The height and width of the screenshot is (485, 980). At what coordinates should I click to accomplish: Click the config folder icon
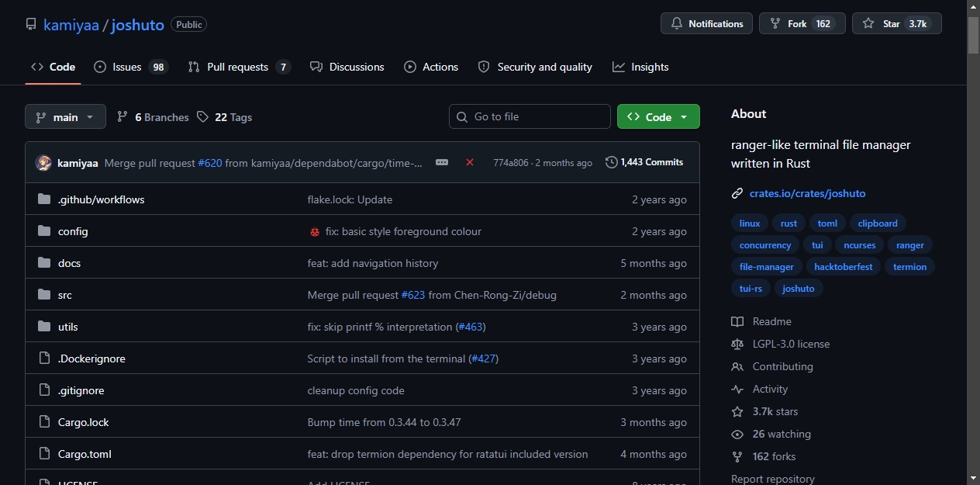tap(44, 231)
